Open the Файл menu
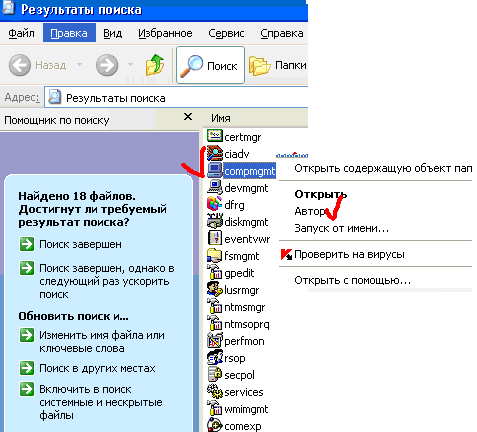The width and height of the screenshot is (477, 432). coord(21,33)
